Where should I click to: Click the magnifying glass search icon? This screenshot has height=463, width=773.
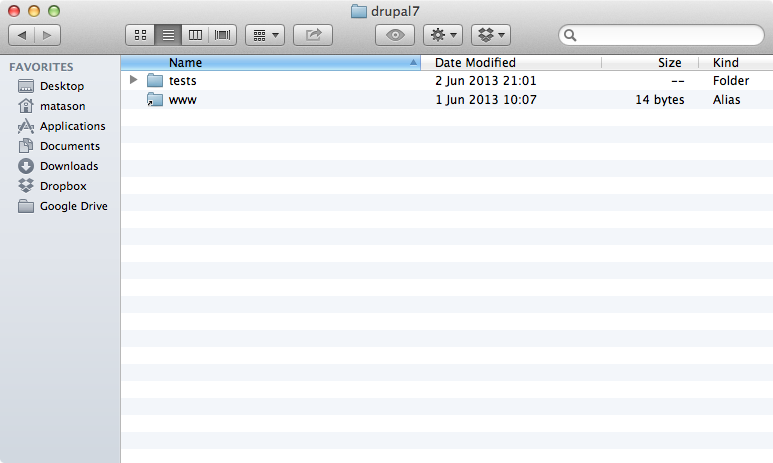point(570,35)
